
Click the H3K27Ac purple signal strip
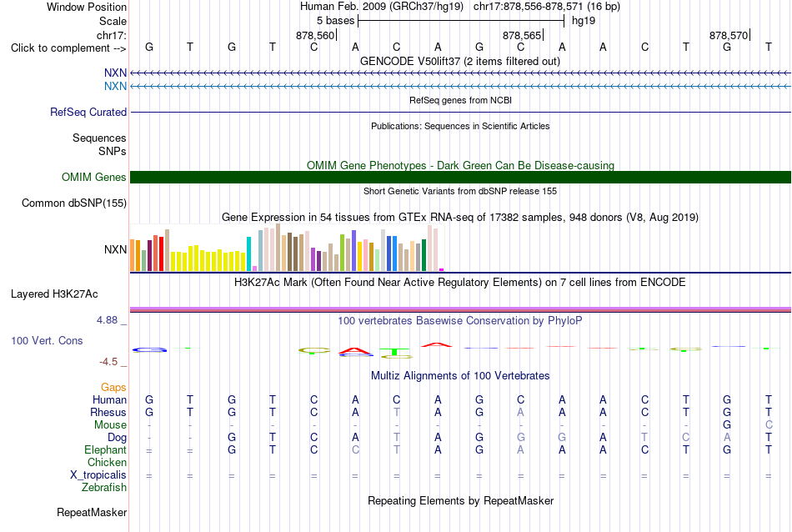460,309
